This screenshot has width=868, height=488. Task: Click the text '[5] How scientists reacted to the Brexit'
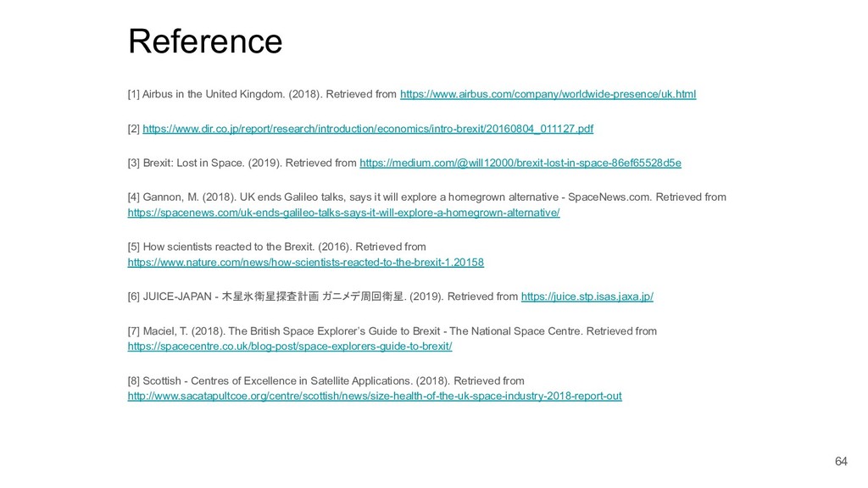coord(221,247)
